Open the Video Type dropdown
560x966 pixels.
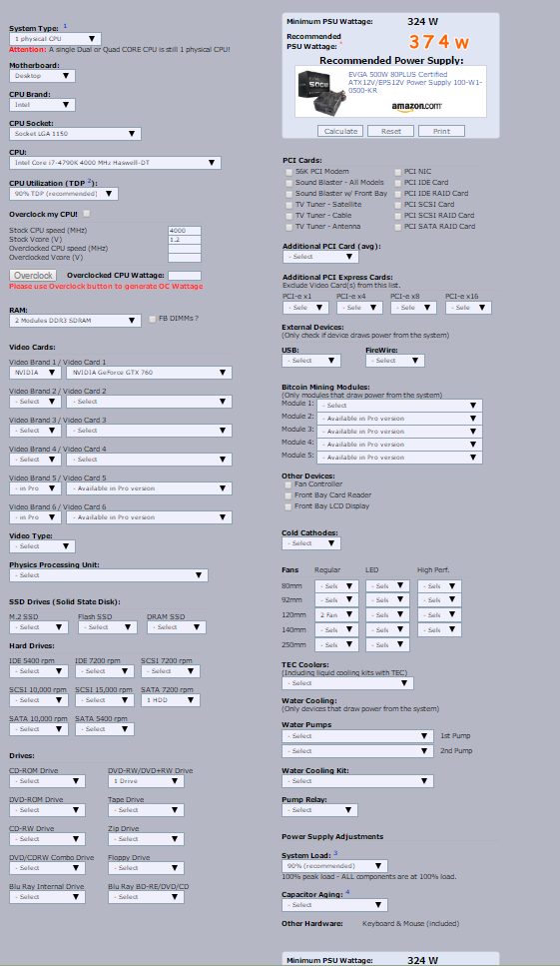pyautogui.click(x=43, y=545)
